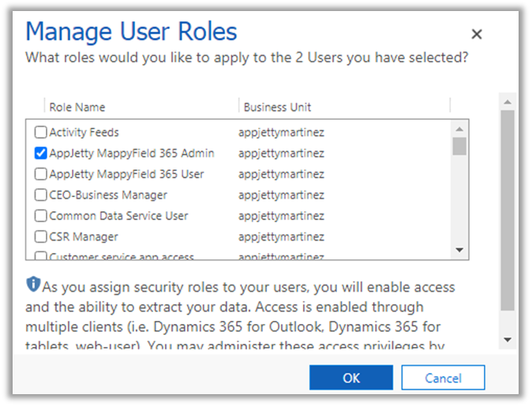Viewport: 532px width, 406px height.
Task: Enable the AppJetty MappyField 365 User role
Action: tap(41, 174)
